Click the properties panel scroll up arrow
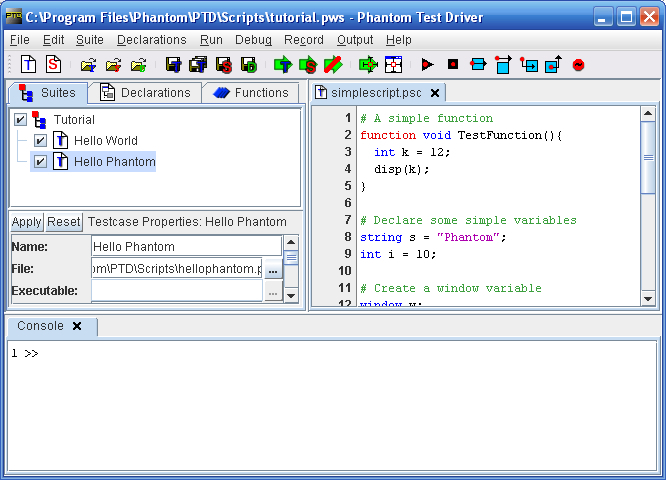This screenshot has height=480, width=666. click(291, 243)
